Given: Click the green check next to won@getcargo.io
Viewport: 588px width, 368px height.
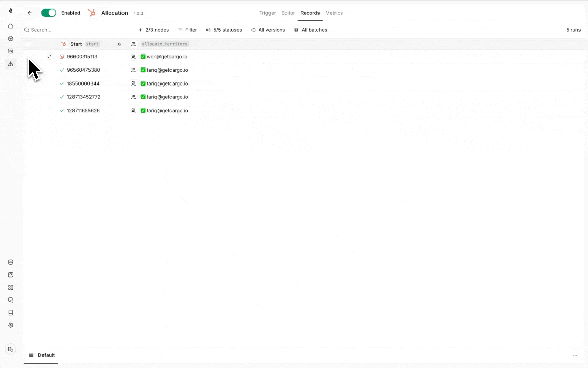Looking at the screenshot, I should pos(143,57).
